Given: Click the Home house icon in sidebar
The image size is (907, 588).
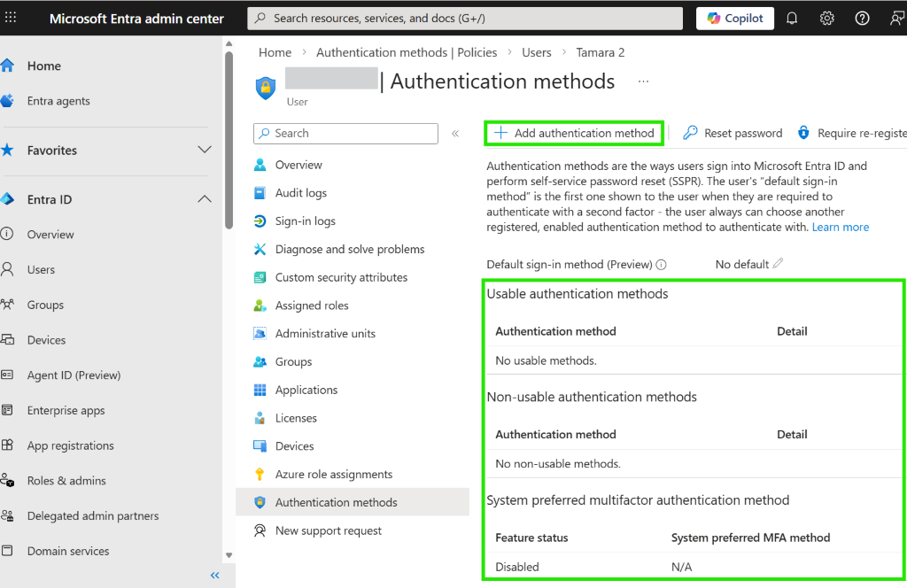Looking at the screenshot, I should [x=7, y=66].
